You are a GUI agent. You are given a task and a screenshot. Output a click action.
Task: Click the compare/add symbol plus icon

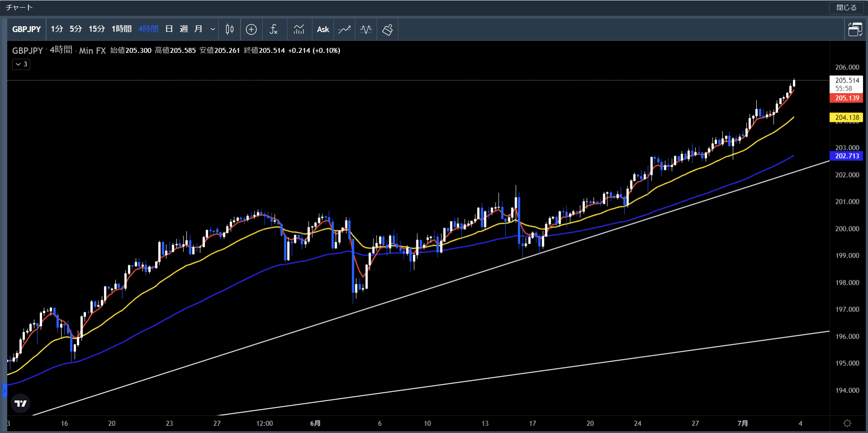(251, 29)
